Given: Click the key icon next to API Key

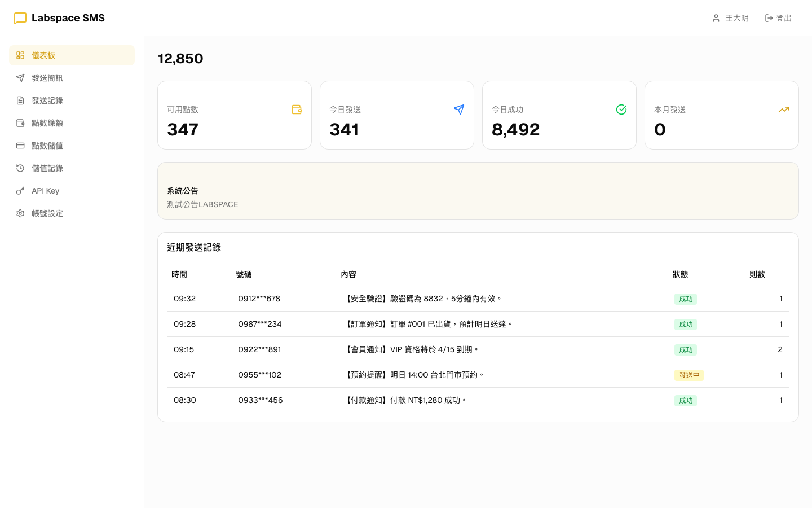Looking at the screenshot, I should click(20, 191).
